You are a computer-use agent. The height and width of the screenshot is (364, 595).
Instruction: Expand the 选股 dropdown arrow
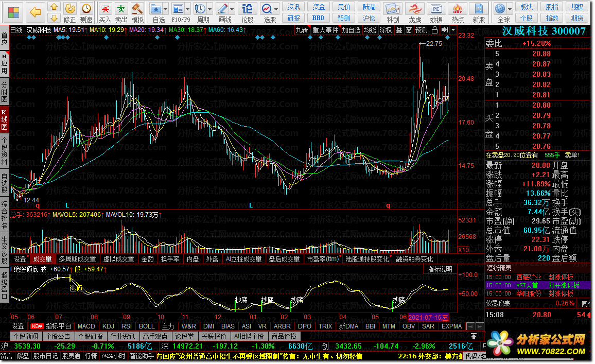coord(276,8)
